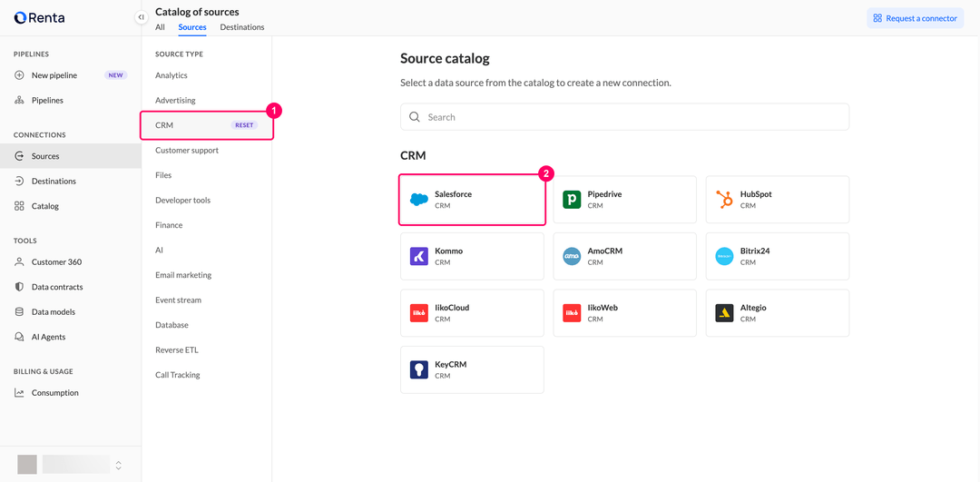
Task: Open Customer 360 in the sidebar
Action: point(71,262)
